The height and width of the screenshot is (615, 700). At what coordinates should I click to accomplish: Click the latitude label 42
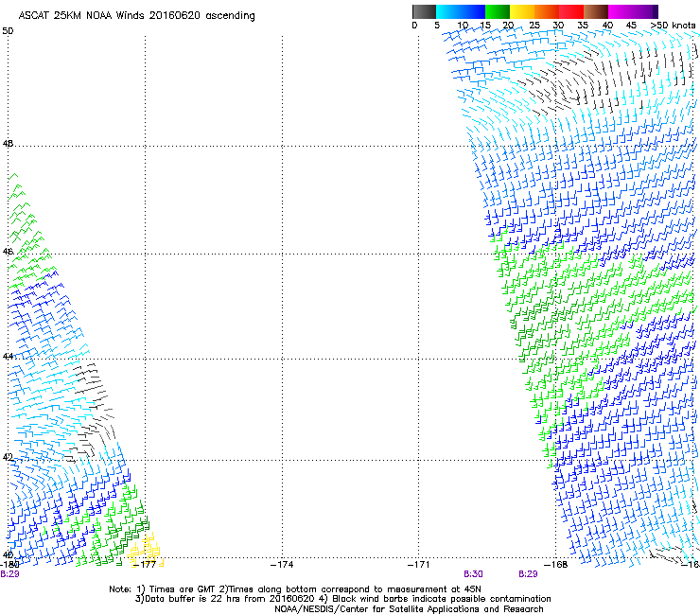[x=8, y=457]
